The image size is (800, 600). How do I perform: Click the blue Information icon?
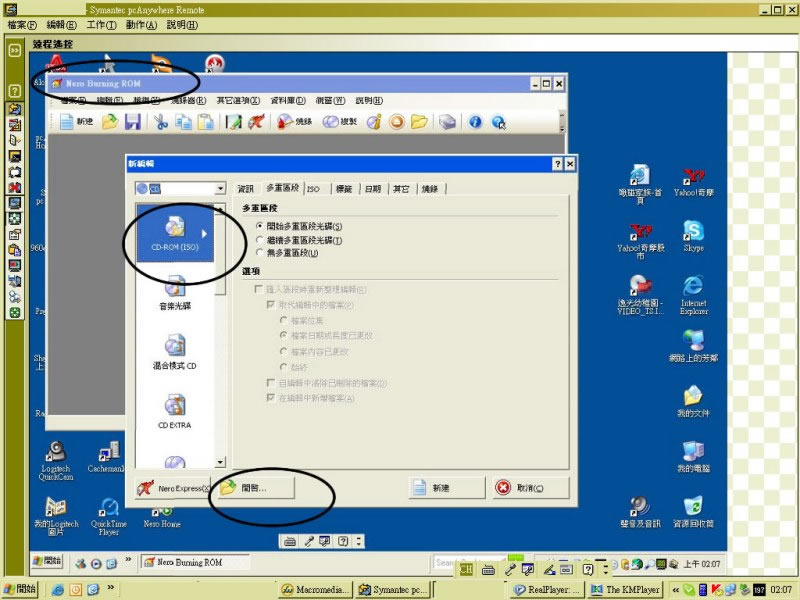tap(475, 122)
